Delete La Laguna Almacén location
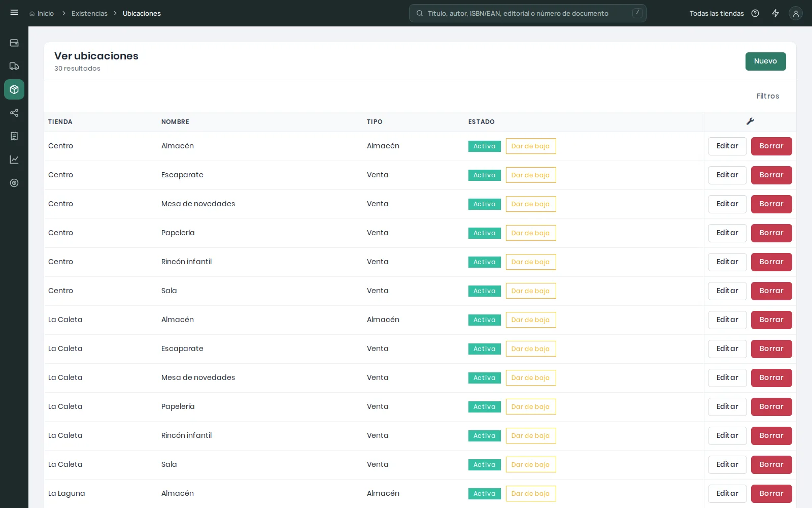812x508 pixels. (x=771, y=494)
